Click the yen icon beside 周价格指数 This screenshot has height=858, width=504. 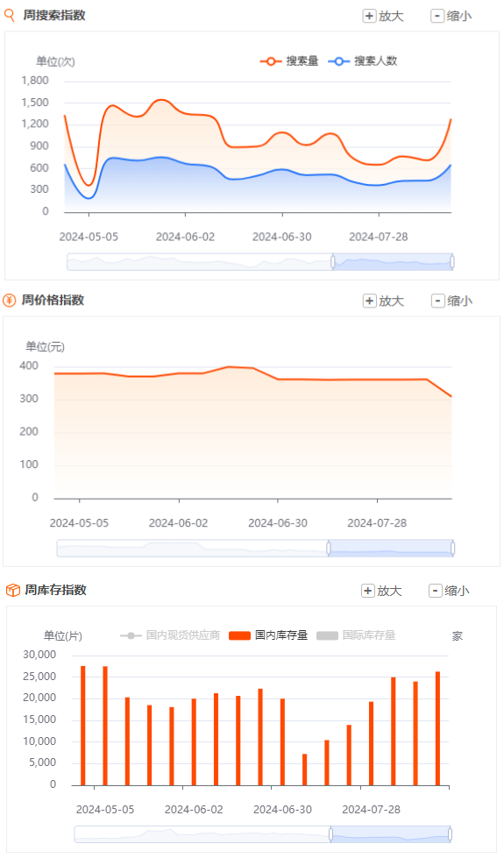click(x=10, y=300)
